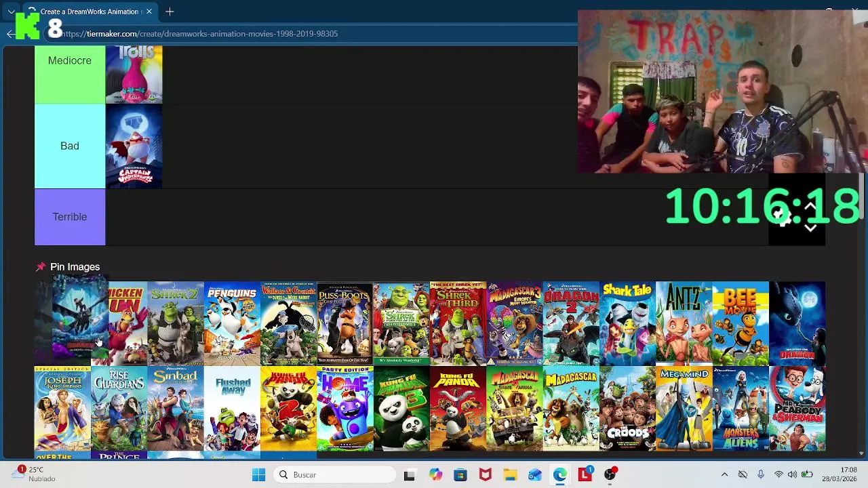Select the Monsters vs Aliens poster

(x=741, y=409)
